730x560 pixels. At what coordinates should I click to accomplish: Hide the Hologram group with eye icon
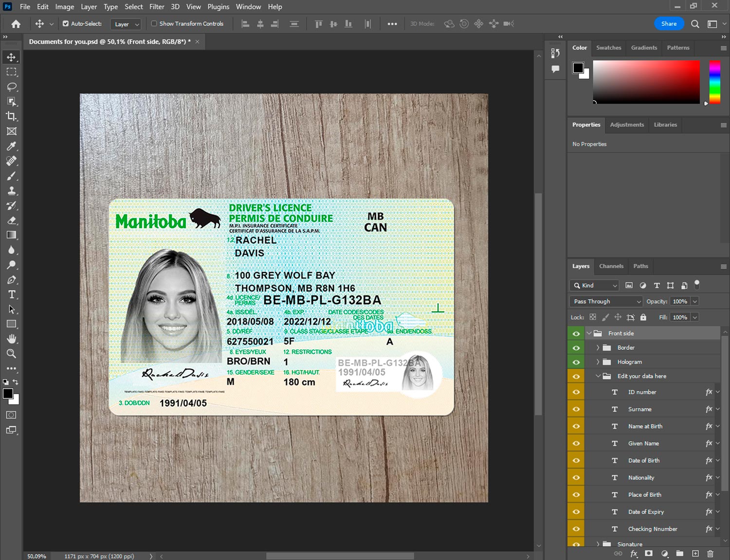pyautogui.click(x=576, y=362)
